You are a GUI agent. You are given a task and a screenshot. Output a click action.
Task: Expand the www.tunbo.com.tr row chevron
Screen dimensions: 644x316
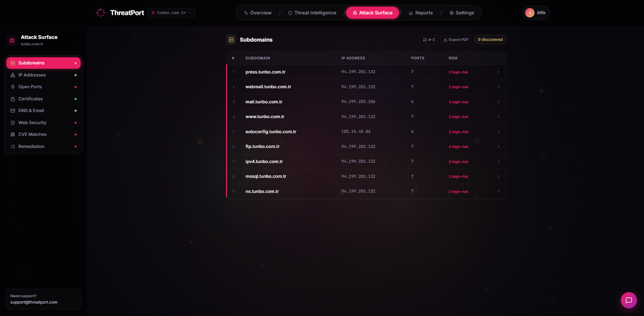tap(498, 117)
